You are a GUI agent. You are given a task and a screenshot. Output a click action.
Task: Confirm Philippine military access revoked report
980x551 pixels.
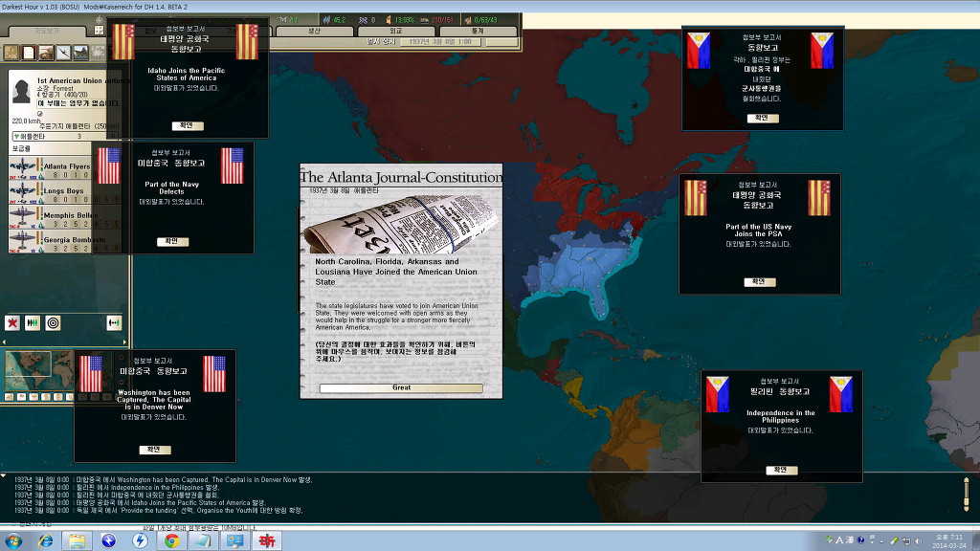pyautogui.click(x=763, y=118)
